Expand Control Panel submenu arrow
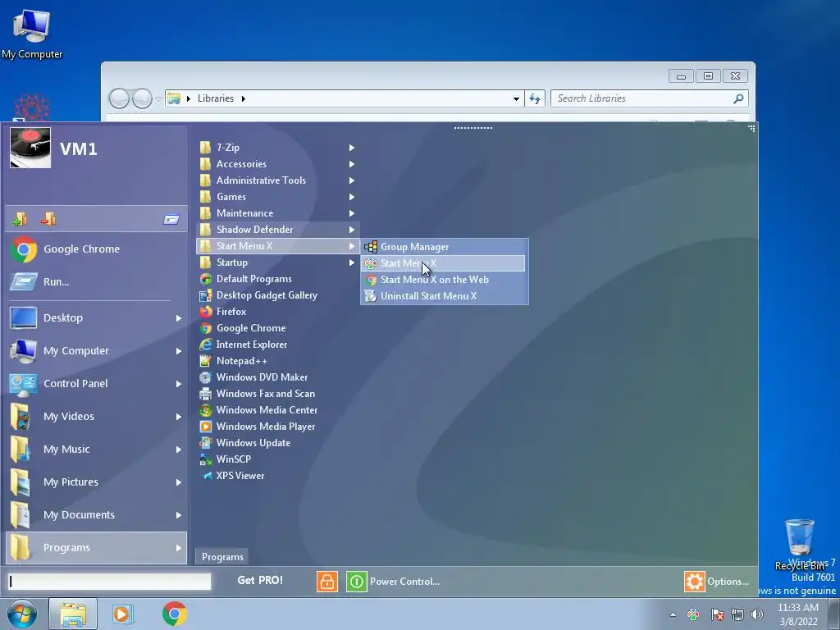 pyautogui.click(x=178, y=384)
